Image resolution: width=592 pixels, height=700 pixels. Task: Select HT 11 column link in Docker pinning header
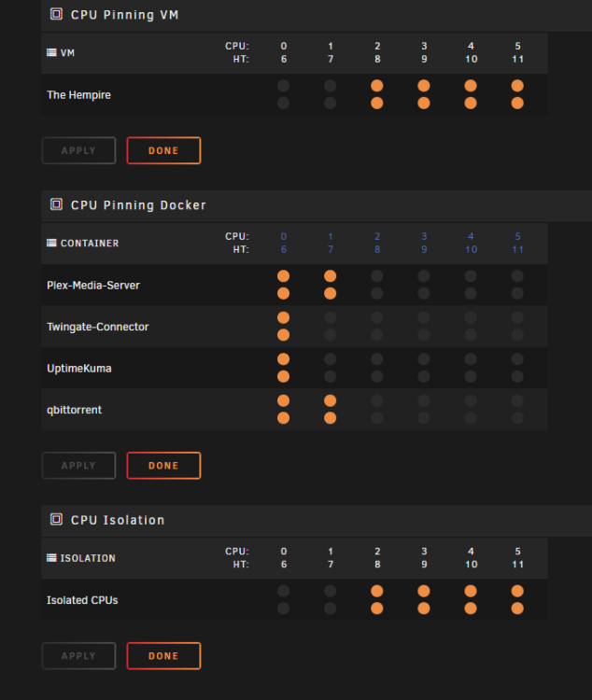point(518,249)
